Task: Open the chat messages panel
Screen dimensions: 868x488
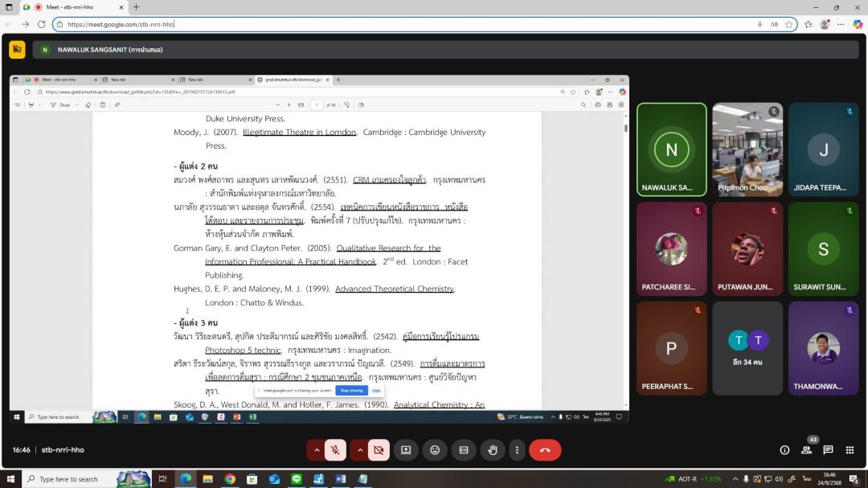Action: (828, 450)
